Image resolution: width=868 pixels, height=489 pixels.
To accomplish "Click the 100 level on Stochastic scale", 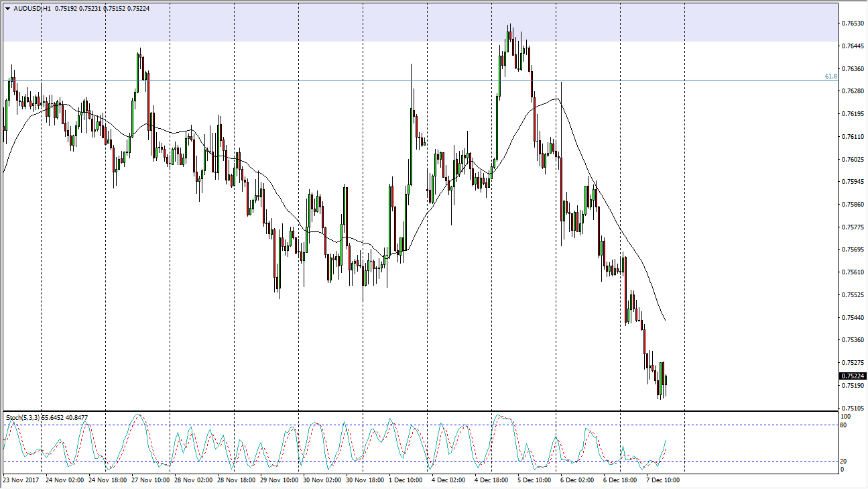I will pyautogui.click(x=846, y=417).
